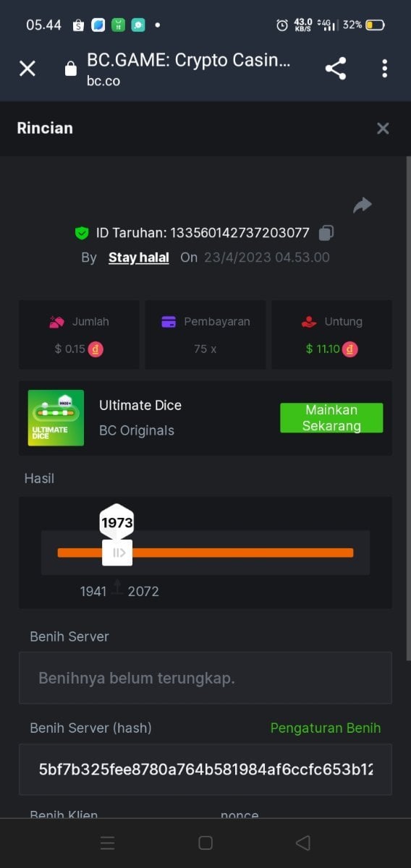Open the browser three-dot menu
The image size is (411, 868).
coord(384,69)
